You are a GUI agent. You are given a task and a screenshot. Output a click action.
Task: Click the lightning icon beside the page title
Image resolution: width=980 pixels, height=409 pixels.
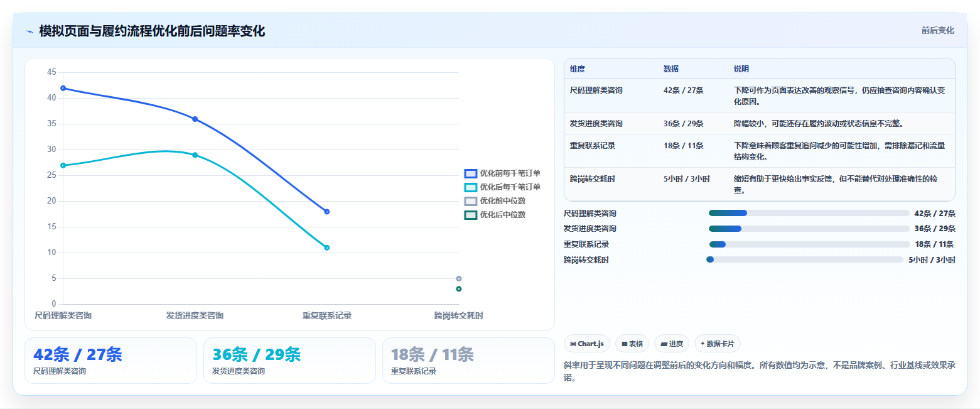(30, 31)
